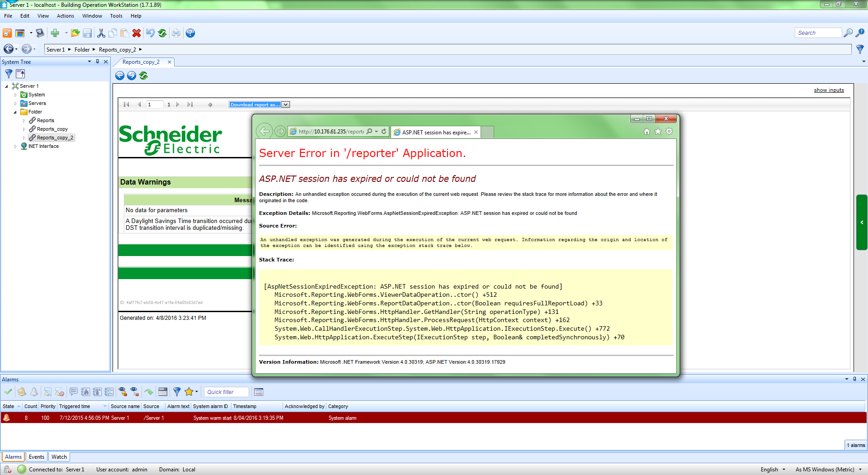
Task: Close the Reports_copy_2 tab
Action: click(170, 62)
